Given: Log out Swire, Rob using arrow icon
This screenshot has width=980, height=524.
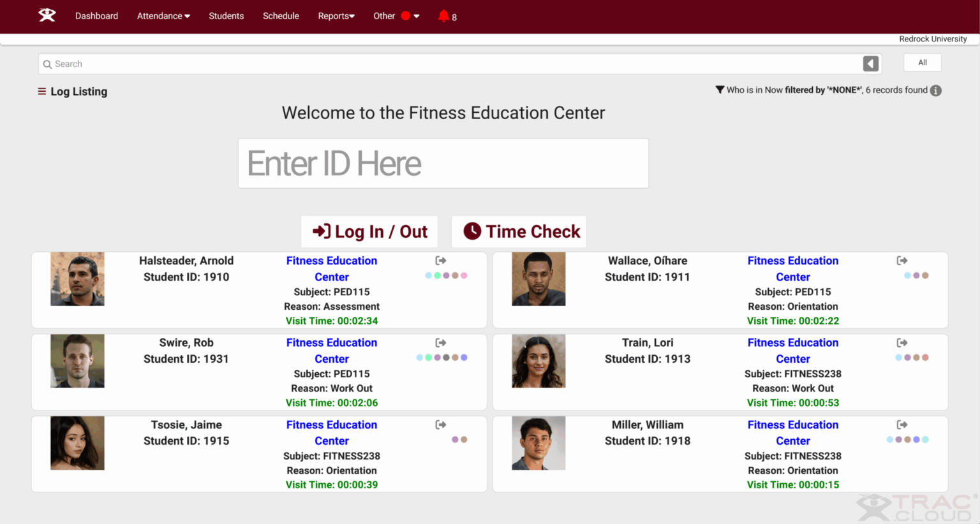Looking at the screenshot, I should pyautogui.click(x=441, y=343).
